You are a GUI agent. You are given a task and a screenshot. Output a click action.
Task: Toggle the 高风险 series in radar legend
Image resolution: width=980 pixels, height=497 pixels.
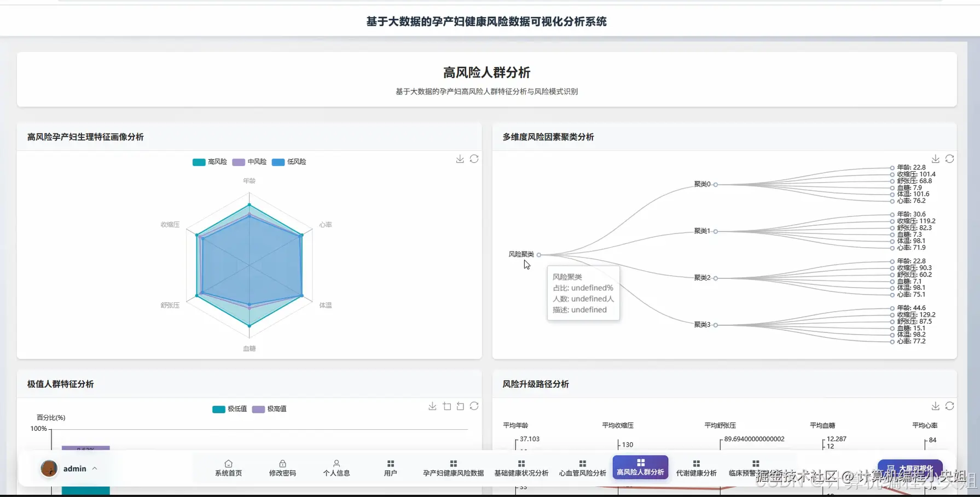click(210, 162)
